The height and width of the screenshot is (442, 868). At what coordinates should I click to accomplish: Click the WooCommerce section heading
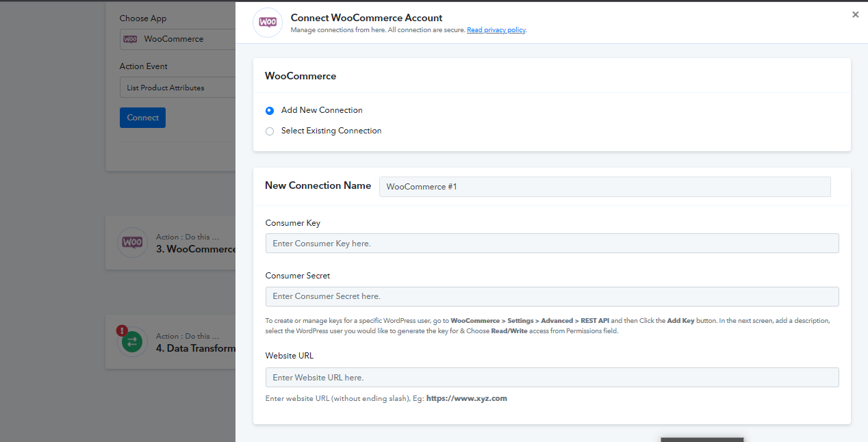[301, 76]
